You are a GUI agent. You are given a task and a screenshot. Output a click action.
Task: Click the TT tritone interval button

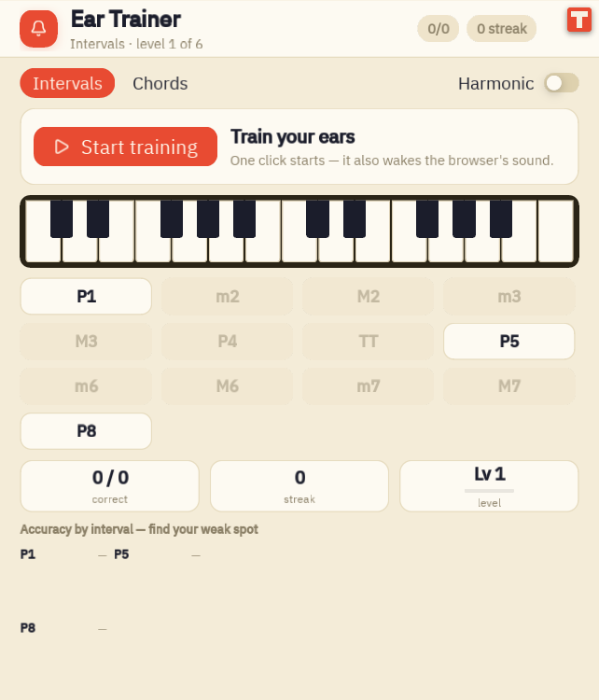click(x=369, y=342)
